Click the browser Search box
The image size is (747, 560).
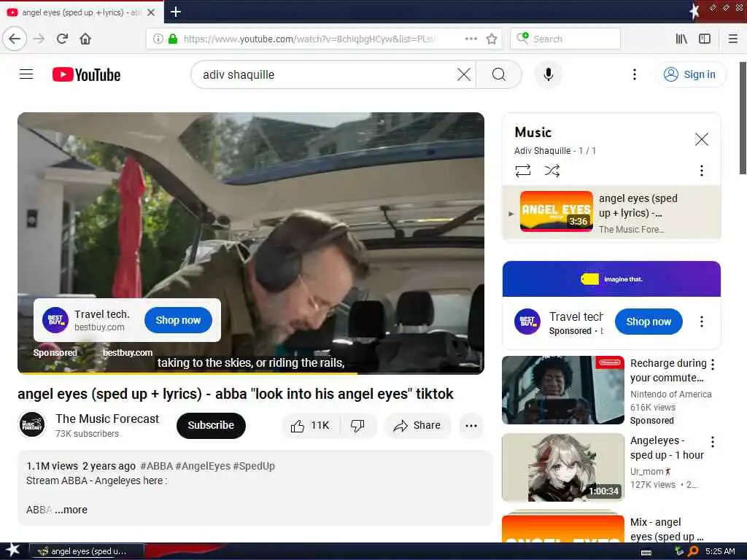(x=565, y=39)
